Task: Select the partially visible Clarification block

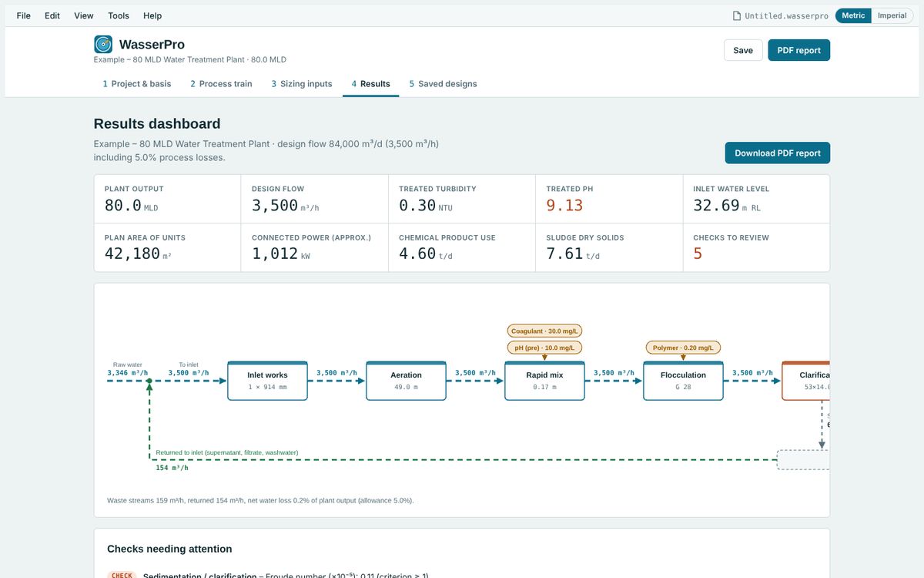Action: (x=806, y=381)
